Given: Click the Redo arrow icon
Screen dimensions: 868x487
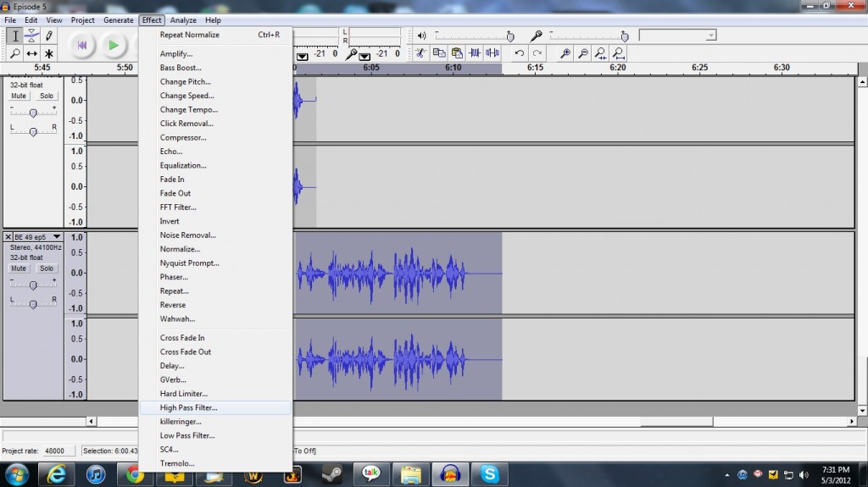Looking at the screenshot, I should [x=537, y=53].
